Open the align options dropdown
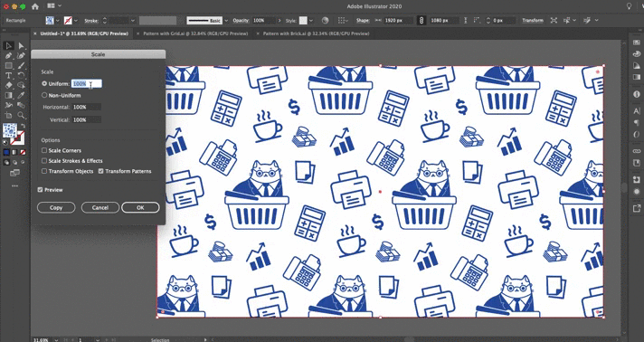 [342, 20]
